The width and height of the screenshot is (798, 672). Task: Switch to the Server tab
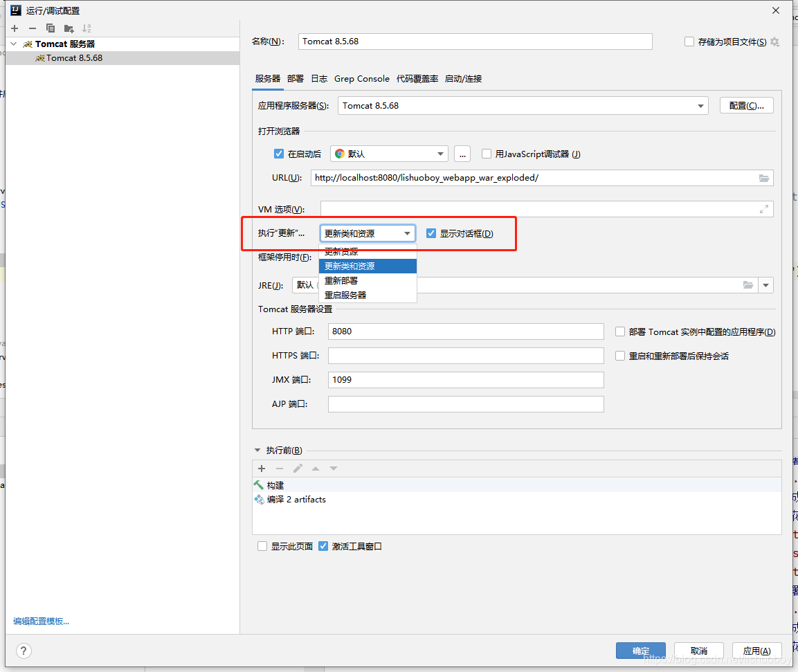268,79
